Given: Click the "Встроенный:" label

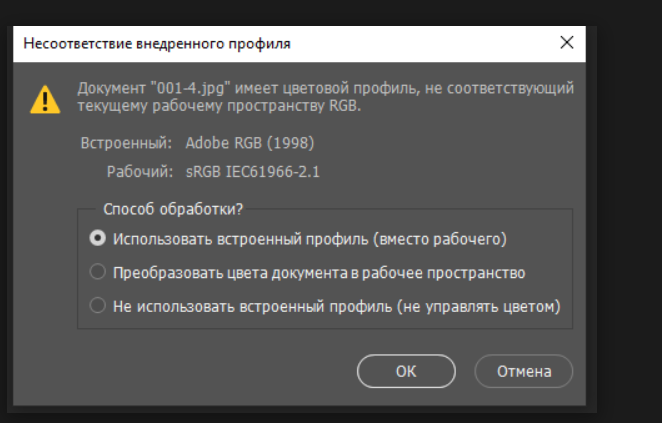Looking at the screenshot, I should pos(126,143).
